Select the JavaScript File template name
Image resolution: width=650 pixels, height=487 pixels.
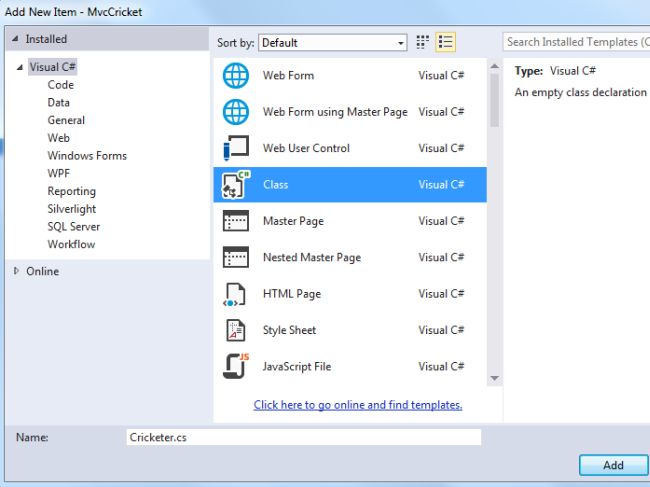pos(297,366)
